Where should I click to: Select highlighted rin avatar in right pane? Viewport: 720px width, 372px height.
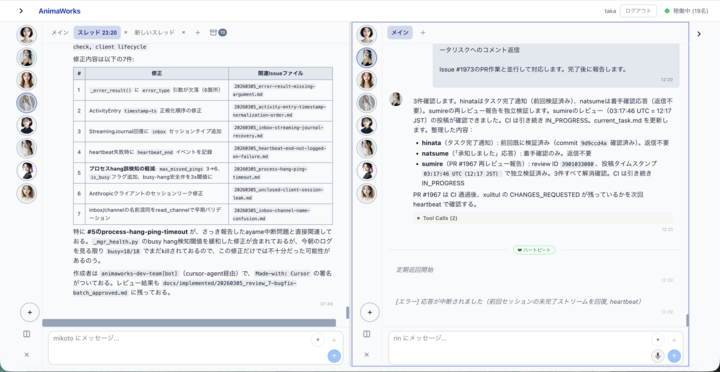pyautogui.click(x=366, y=57)
